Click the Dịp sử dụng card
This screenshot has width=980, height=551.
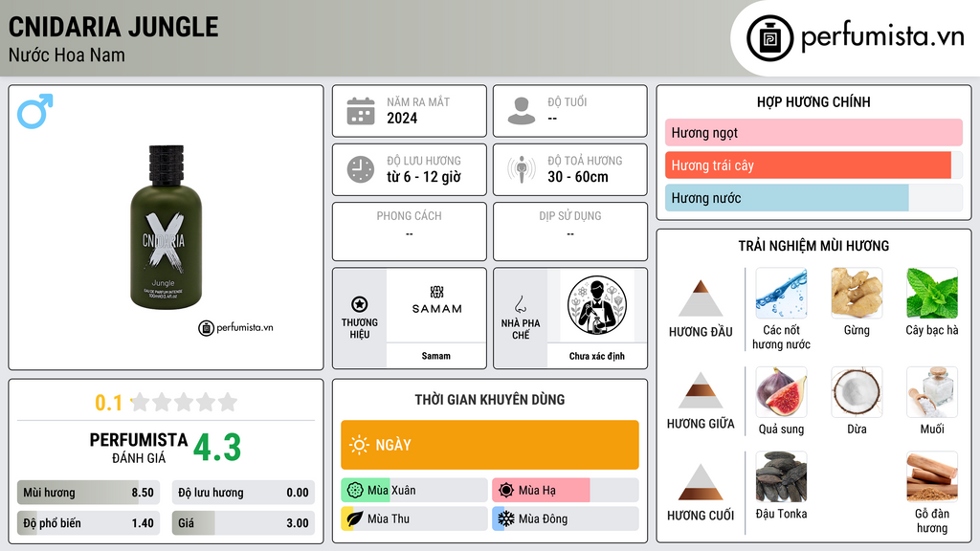point(570,231)
